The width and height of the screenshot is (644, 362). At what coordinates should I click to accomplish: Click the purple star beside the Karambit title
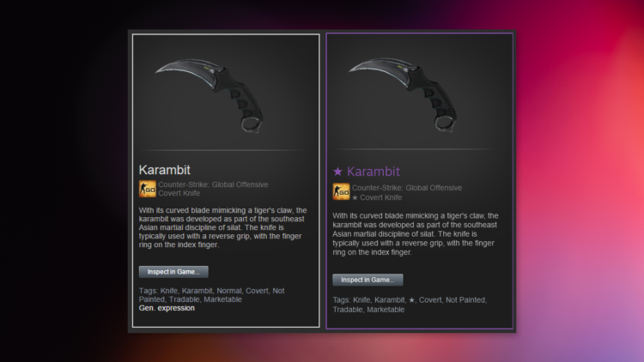[337, 172]
